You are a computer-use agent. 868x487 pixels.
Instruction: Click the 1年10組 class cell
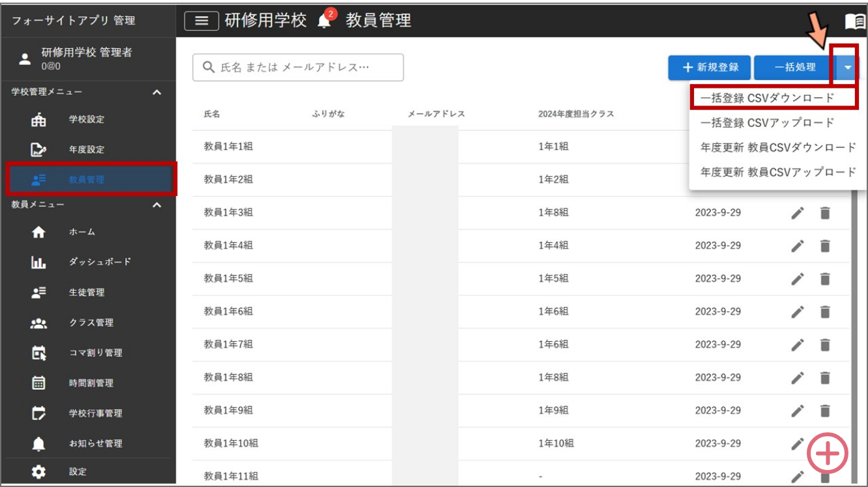click(x=556, y=443)
